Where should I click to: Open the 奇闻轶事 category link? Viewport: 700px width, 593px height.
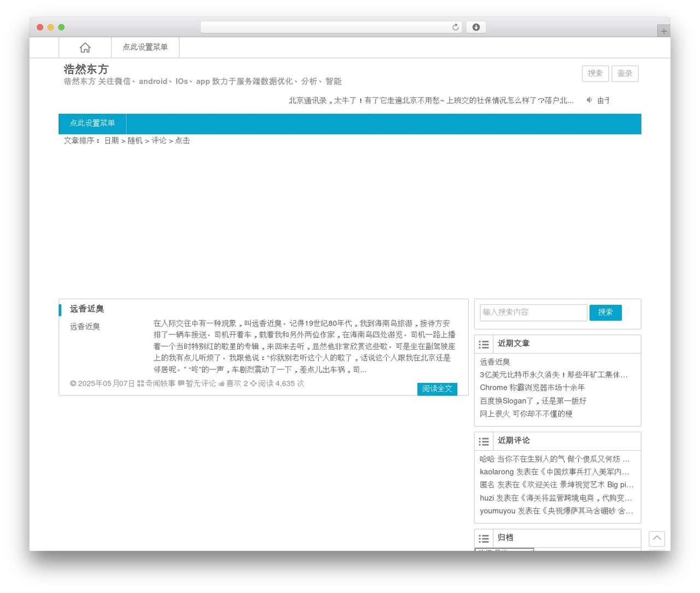pos(160,383)
